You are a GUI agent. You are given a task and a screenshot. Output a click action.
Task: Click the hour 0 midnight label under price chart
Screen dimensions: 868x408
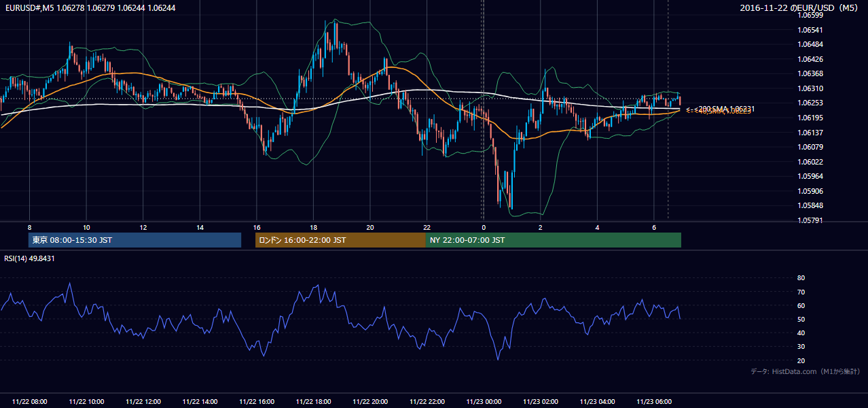[x=484, y=227]
